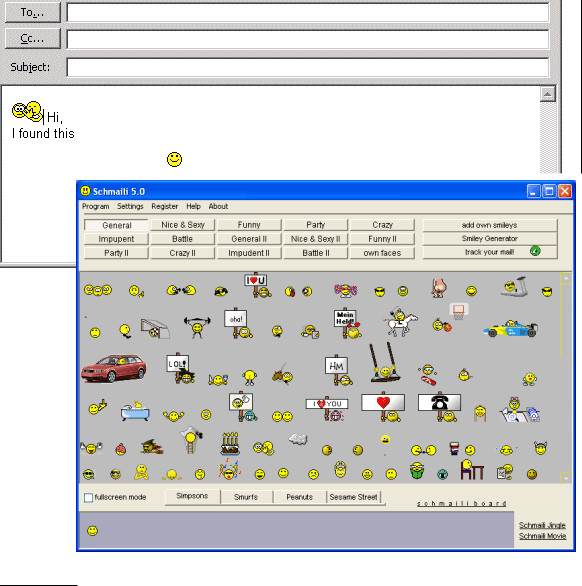
Task: Select the smiley on the swing
Action: [x=385, y=362]
